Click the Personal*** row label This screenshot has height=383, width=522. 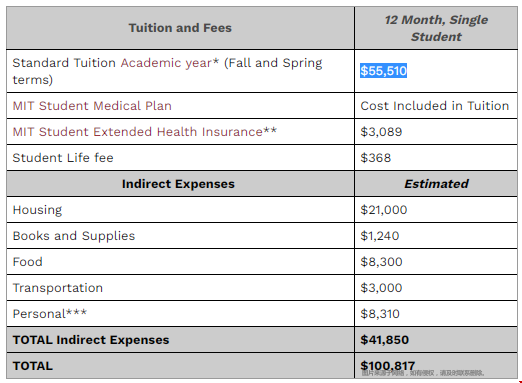(x=50, y=314)
